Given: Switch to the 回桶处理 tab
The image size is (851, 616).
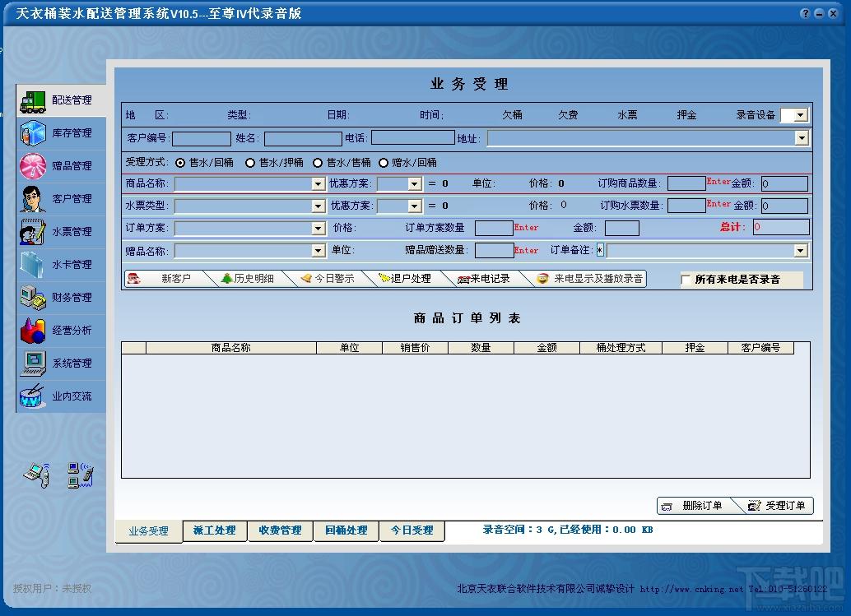Looking at the screenshot, I should [346, 530].
